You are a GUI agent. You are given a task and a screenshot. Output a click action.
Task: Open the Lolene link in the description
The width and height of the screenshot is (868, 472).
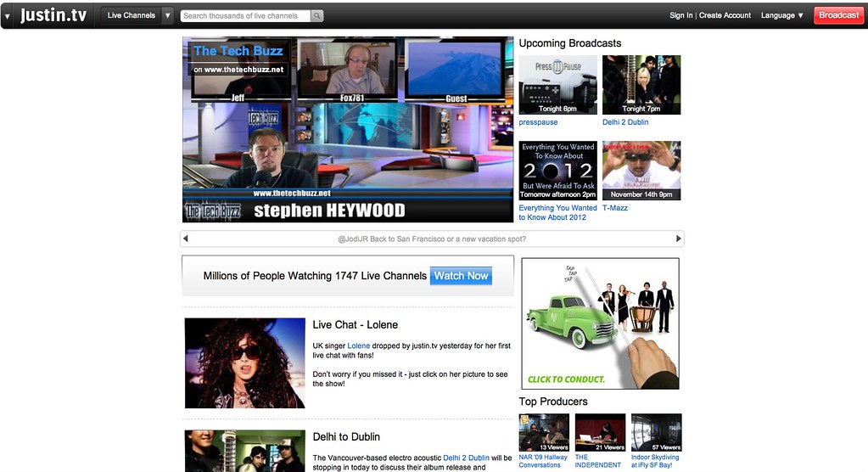[x=359, y=346]
